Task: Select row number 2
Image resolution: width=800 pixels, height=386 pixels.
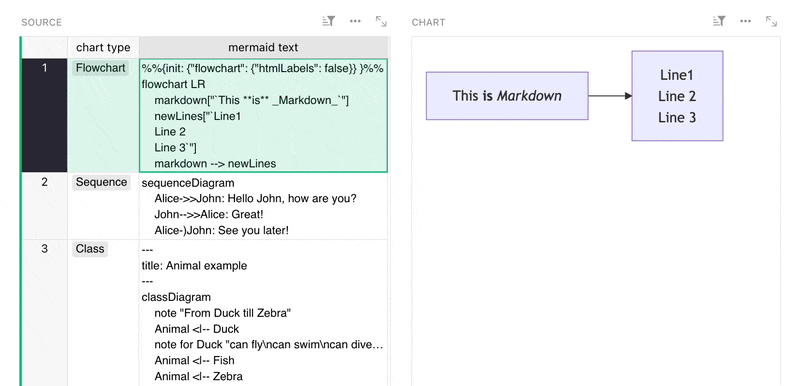Action: pyautogui.click(x=44, y=206)
